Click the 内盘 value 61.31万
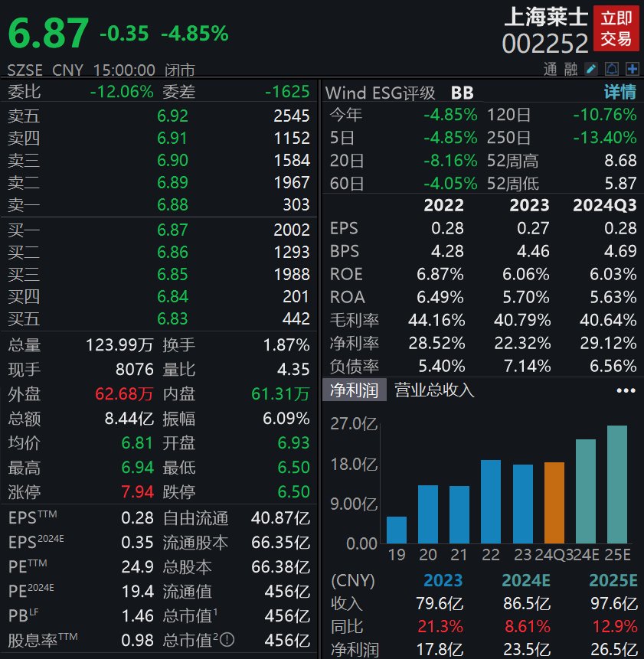 [x=280, y=394]
